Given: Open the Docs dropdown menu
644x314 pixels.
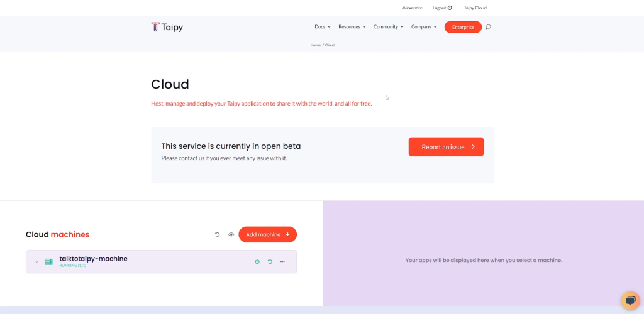Looking at the screenshot, I should point(323,26).
